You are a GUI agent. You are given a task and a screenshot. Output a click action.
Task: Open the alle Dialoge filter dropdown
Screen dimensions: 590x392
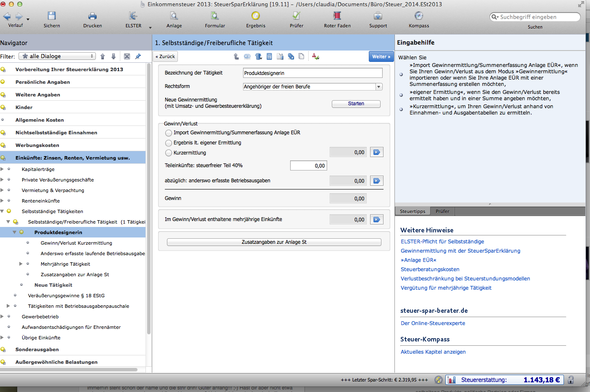coord(57,56)
